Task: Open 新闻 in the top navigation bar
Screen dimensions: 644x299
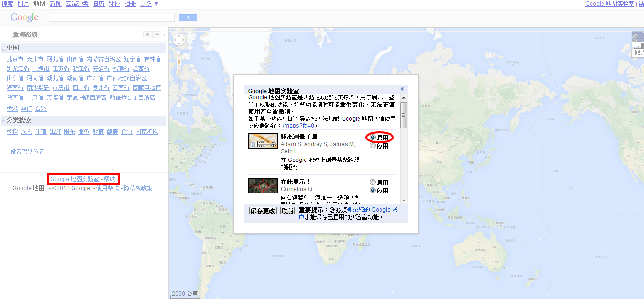Action: tap(55, 3)
